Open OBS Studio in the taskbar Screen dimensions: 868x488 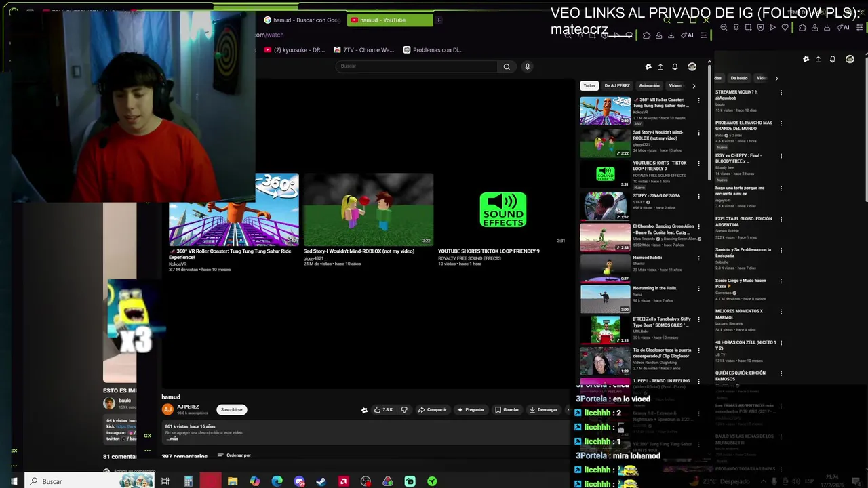[x=366, y=481]
